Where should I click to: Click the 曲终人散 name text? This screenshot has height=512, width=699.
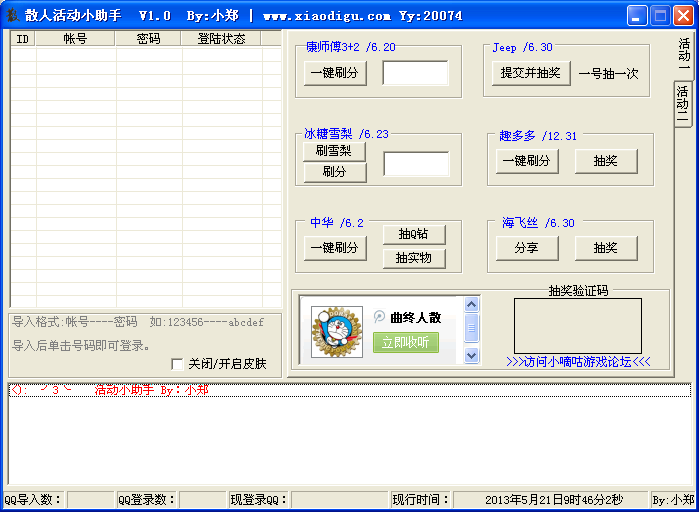415,317
